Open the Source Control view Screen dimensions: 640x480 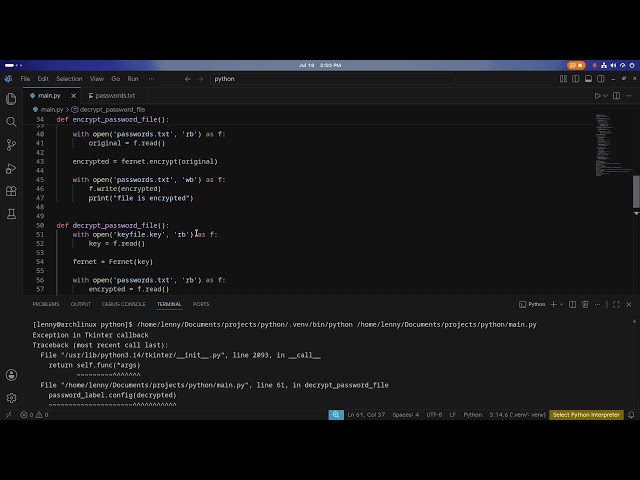pos(11,145)
